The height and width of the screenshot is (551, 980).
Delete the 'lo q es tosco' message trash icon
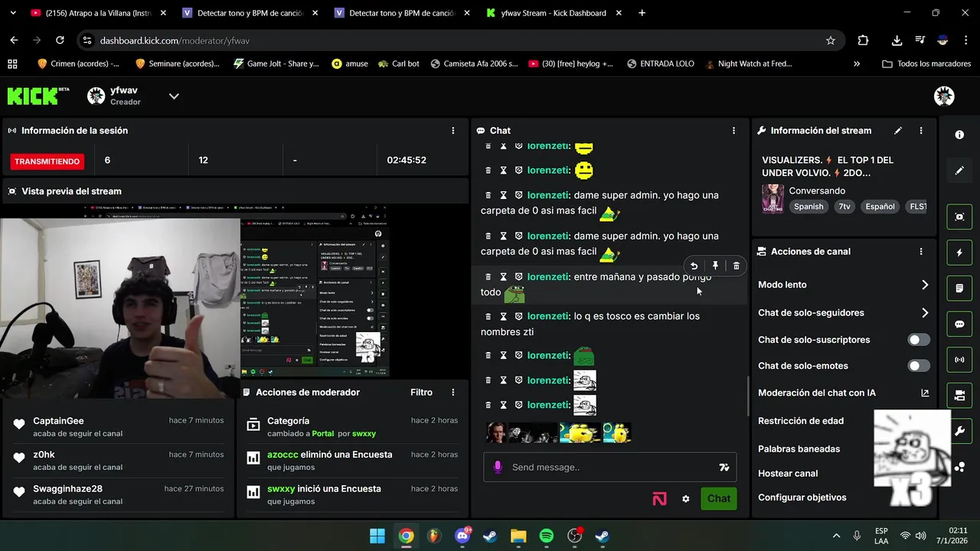point(488,316)
